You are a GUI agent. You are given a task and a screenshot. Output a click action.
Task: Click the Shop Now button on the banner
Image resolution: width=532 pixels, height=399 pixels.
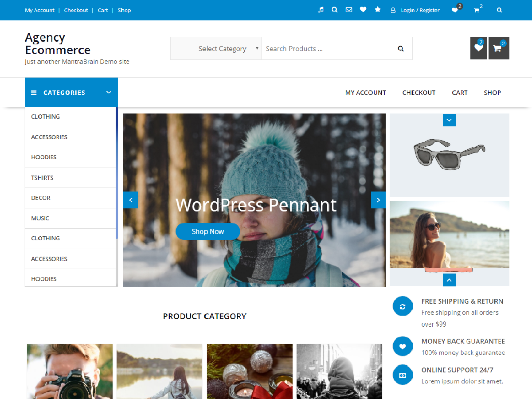207,231
